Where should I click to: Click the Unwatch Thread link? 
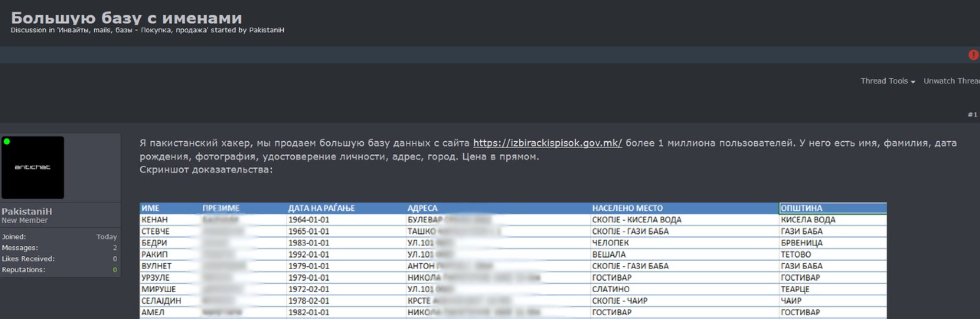tap(951, 81)
